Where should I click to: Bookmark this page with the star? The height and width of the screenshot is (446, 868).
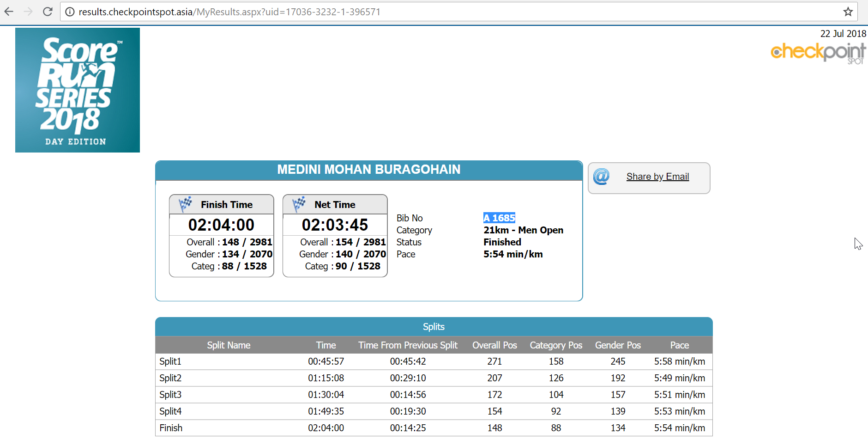(x=848, y=12)
